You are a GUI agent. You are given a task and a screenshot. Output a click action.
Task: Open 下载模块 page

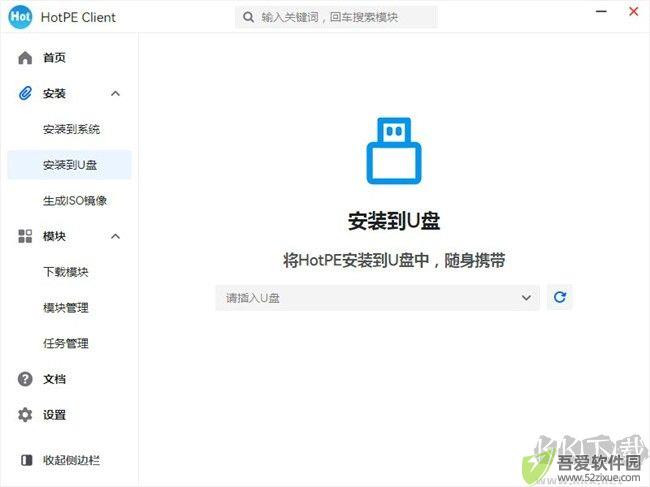tap(65, 272)
